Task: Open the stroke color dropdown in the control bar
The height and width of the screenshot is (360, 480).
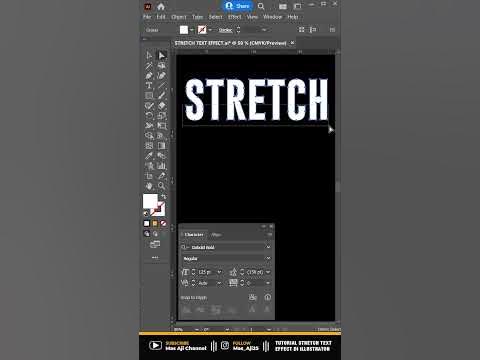Action: point(210,30)
